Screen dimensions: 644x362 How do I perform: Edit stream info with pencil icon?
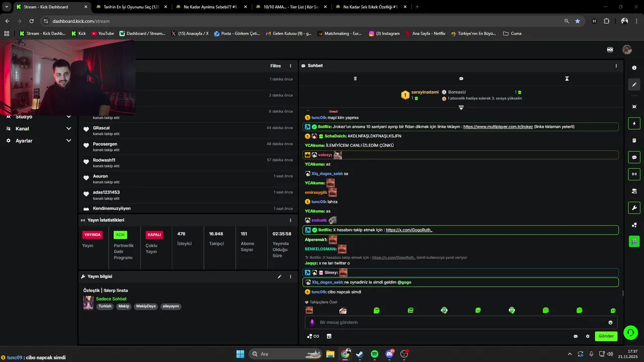pos(279,277)
